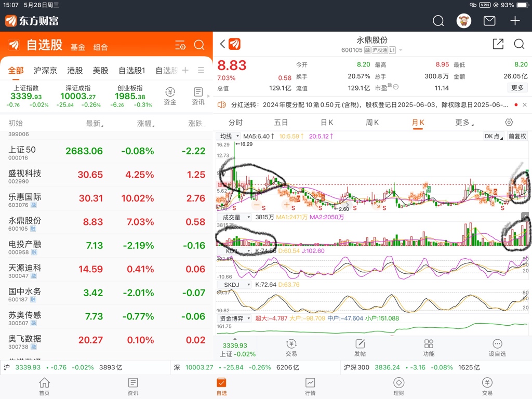
Task: Search stocks in the detail panel header
Action: tap(519, 44)
